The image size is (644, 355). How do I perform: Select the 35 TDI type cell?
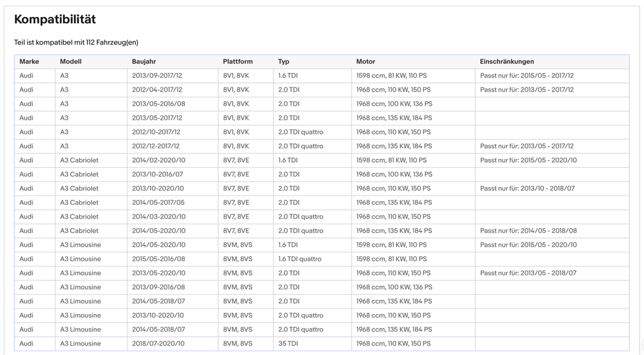288,344
